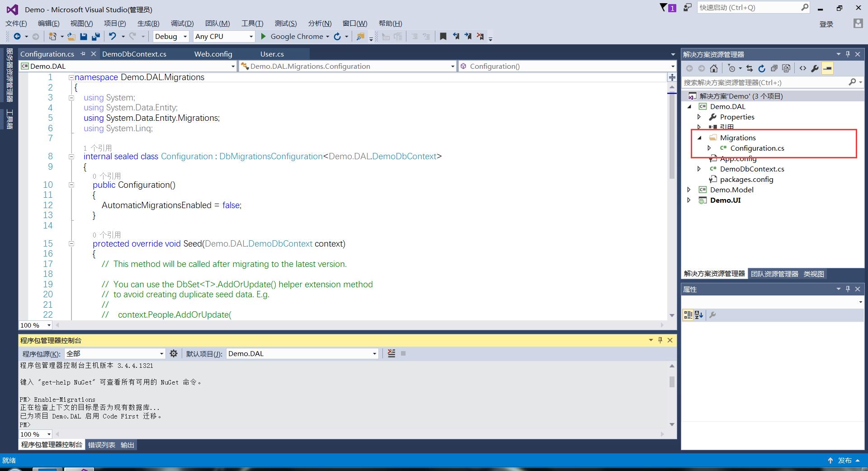Click the feedback icon beside Quick Launch
This screenshot has height=471, width=868.
point(687,8)
